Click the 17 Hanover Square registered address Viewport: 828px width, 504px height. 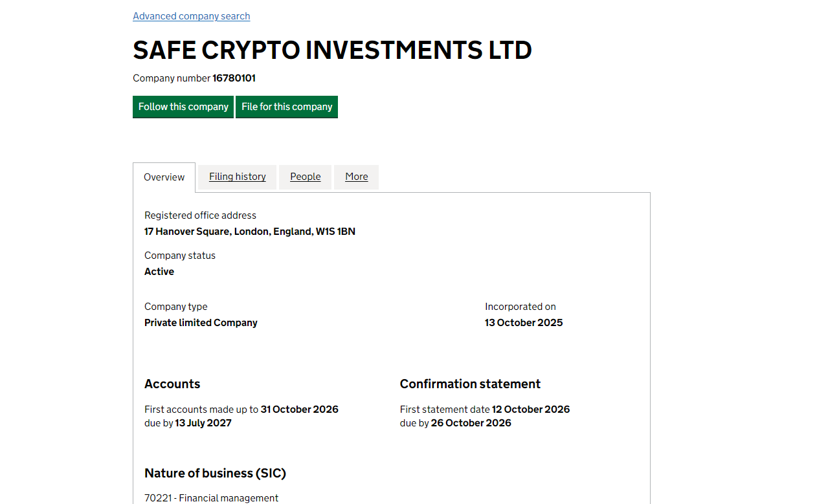point(249,232)
